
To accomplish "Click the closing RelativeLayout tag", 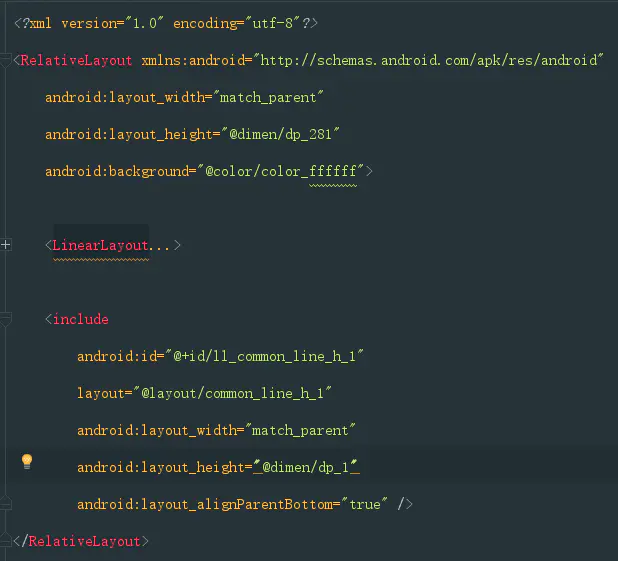I will 81,541.
